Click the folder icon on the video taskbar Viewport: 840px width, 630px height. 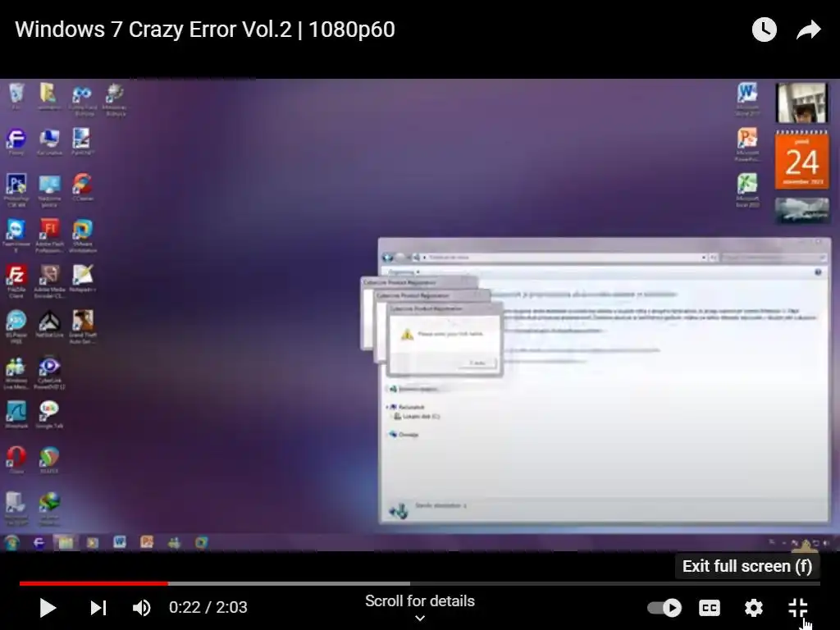[66, 543]
